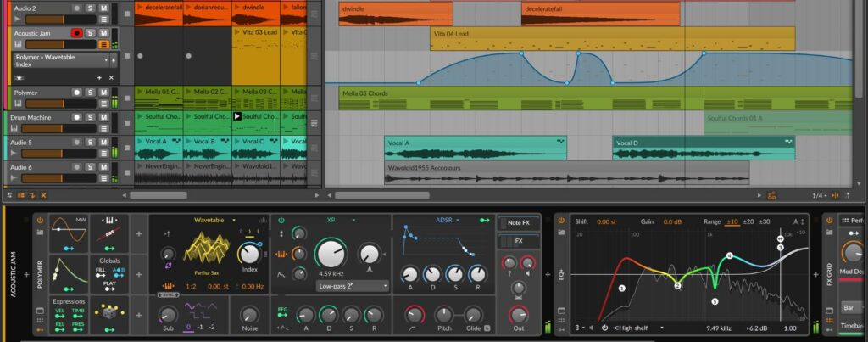Select sub oscillator octave -2
868x342 pixels.
tap(211, 327)
